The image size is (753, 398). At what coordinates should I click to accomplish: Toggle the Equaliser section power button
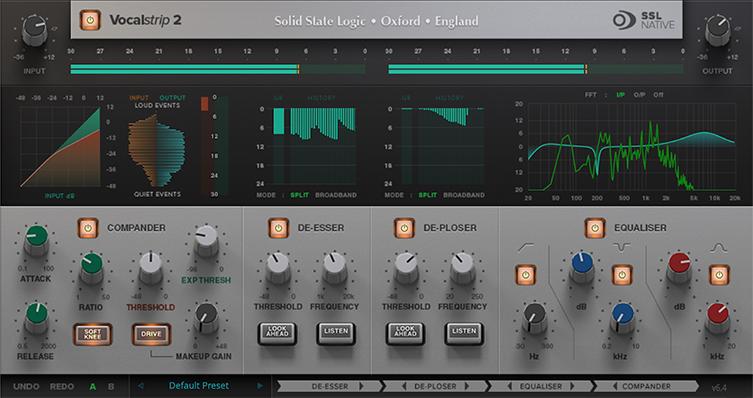coord(595,228)
